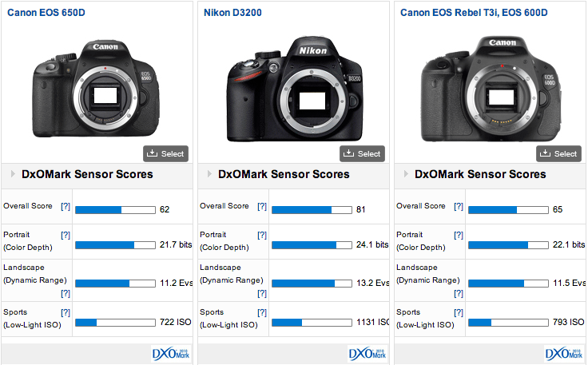Click the Canon EOS 600D camera image
588x365 pixels.
coord(491,89)
